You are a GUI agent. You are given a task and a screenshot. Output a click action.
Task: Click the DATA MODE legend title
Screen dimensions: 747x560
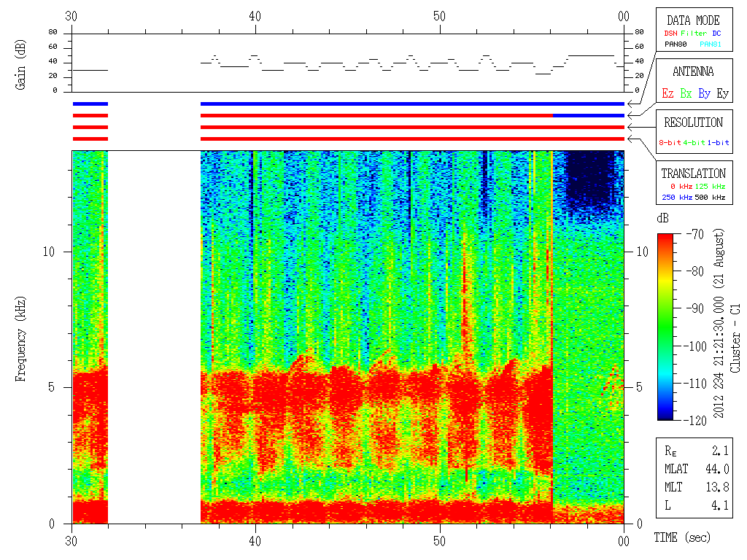click(x=693, y=20)
